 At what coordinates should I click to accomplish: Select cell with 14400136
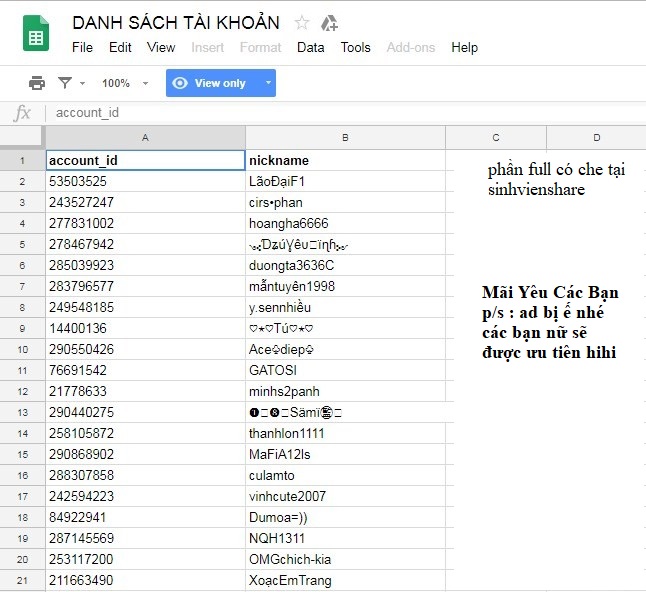point(145,328)
